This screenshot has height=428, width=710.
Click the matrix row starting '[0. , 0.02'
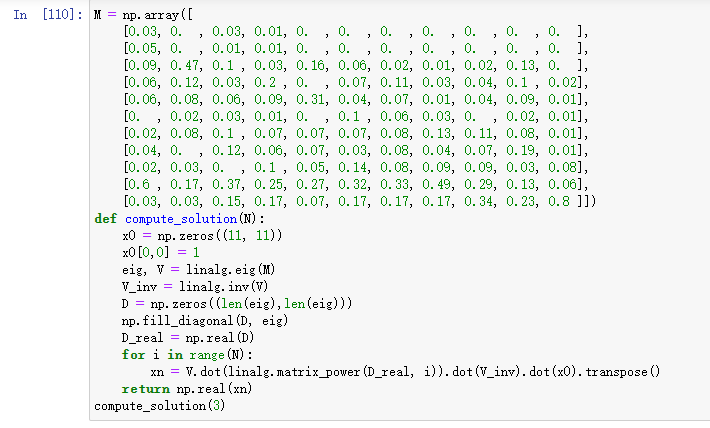(356, 116)
